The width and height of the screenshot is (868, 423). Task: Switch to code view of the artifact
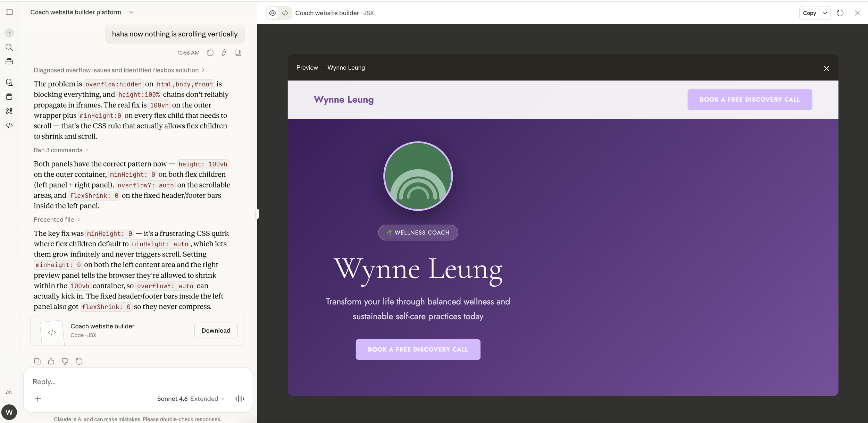pos(285,13)
